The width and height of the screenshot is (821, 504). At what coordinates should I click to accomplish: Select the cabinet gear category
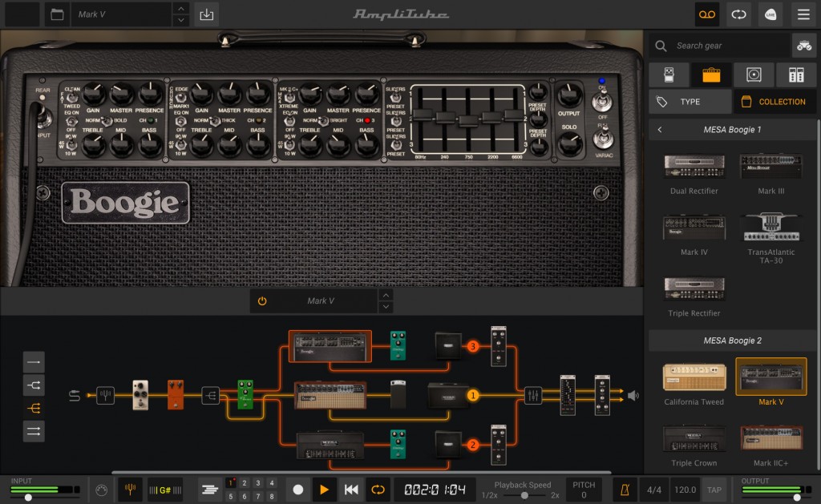754,75
